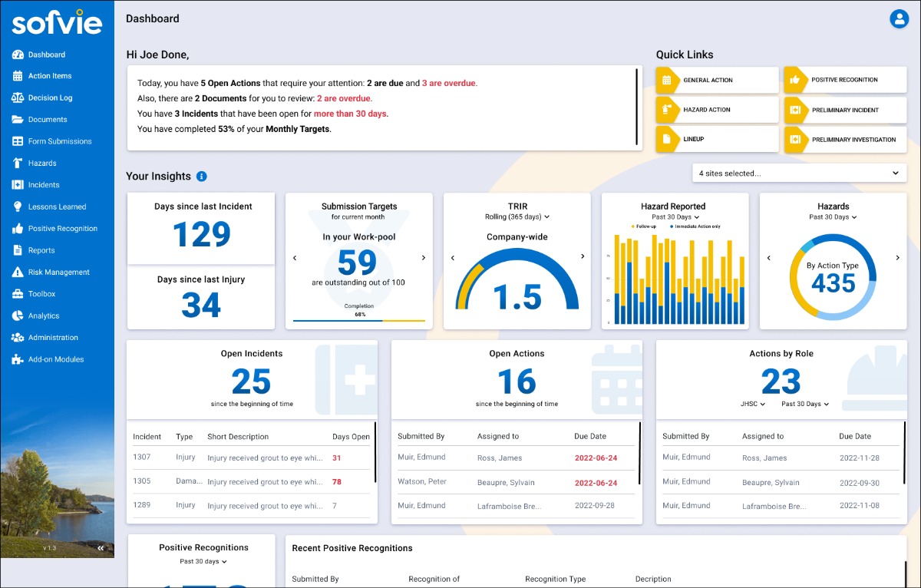The width and height of the screenshot is (921, 588).
Task: Click the Incidents first-aid icon
Action: 18,185
